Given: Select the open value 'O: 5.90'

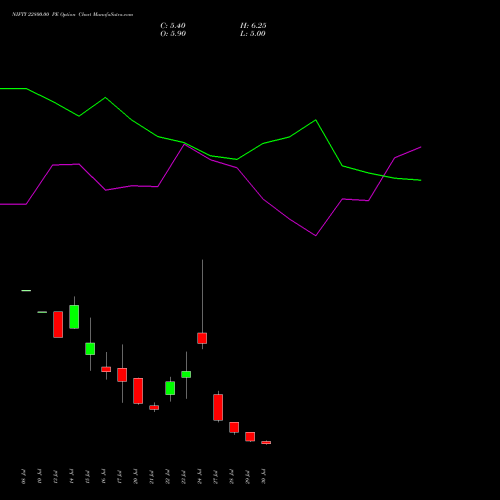Looking at the screenshot, I should click(x=173, y=34).
